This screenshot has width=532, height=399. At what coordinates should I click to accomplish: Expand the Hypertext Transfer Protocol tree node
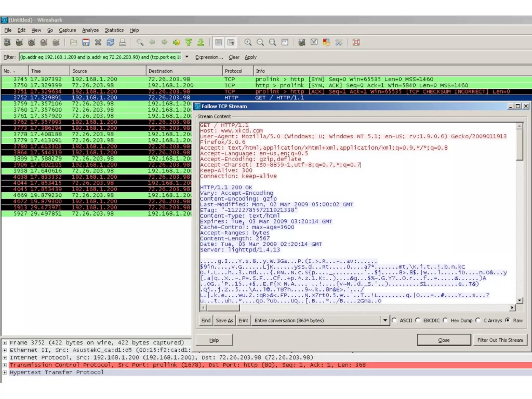(x=4, y=372)
